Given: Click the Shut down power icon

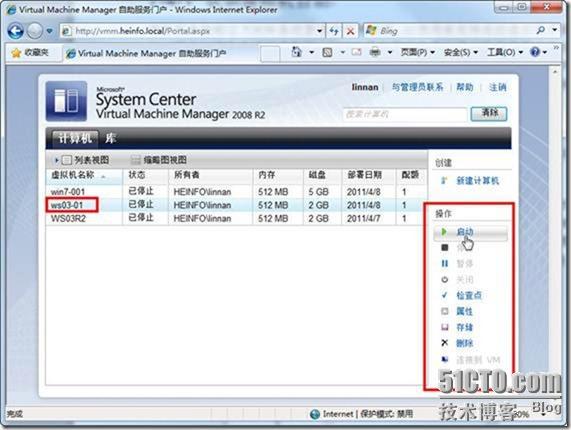Looking at the screenshot, I should pyautogui.click(x=445, y=280).
